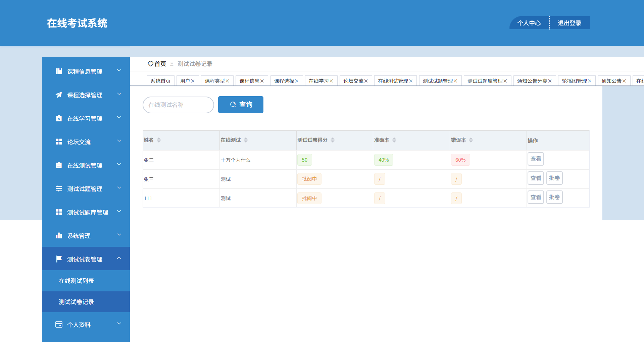644x342 pixels.
Task: Expand 在线学习管理 menu chevron
Action: coord(119,117)
